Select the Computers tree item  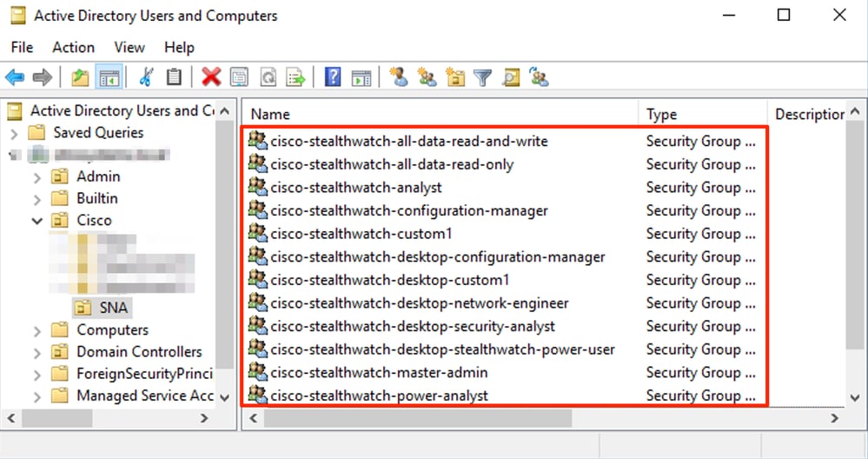click(112, 330)
